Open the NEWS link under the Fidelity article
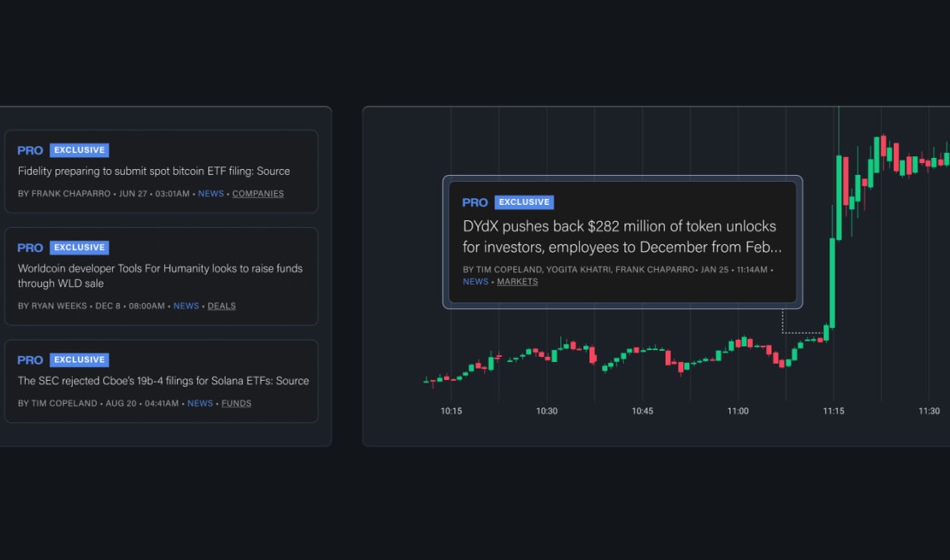 [210, 193]
